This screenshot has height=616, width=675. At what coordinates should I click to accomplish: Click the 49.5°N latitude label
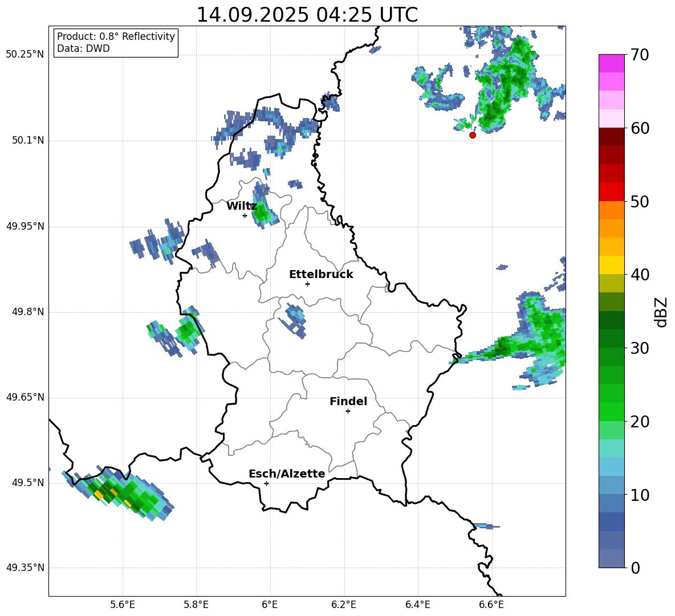[x=28, y=483]
